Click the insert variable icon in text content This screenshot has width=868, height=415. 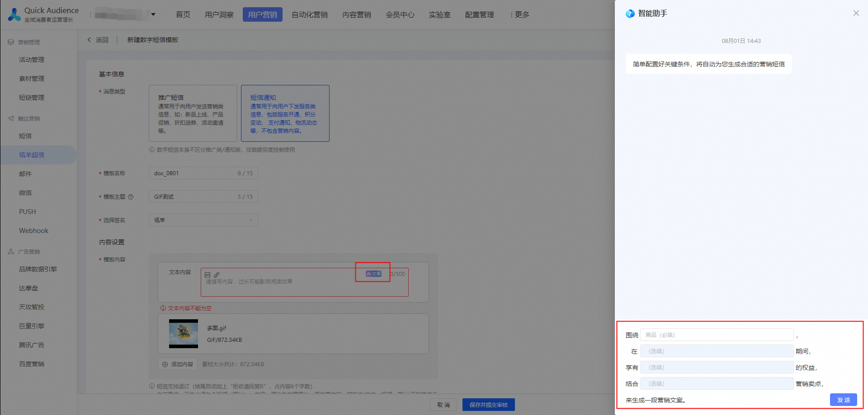(x=208, y=275)
